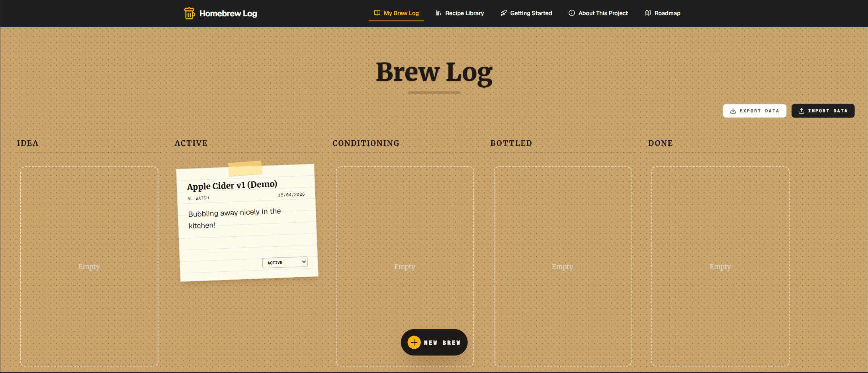Click the feather icon beside Getting Started
Viewport: 868px width, 373px height.
click(x=503, y=13)
